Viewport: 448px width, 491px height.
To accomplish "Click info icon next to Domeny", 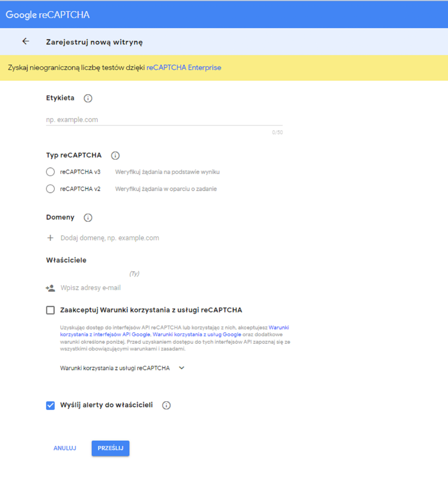I will 88,217.
